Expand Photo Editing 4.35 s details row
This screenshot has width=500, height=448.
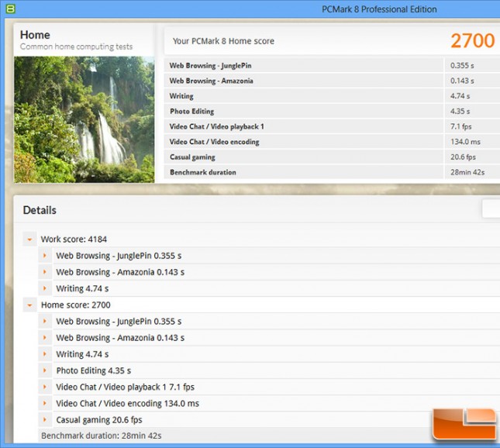point(45,370)
